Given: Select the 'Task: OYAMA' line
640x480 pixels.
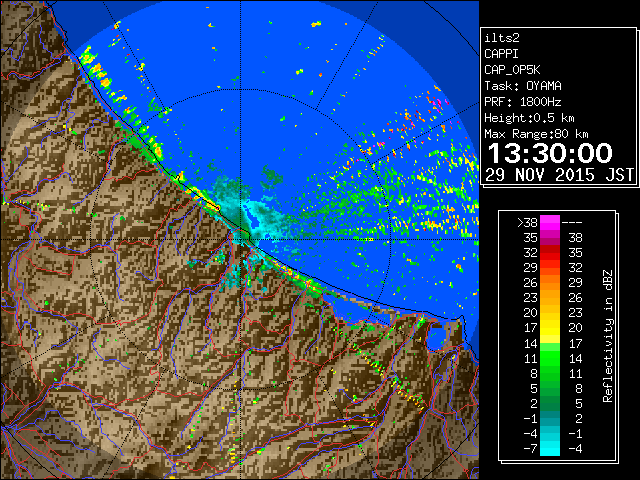Looking at the screenshot, I should (x=523, y=86).
